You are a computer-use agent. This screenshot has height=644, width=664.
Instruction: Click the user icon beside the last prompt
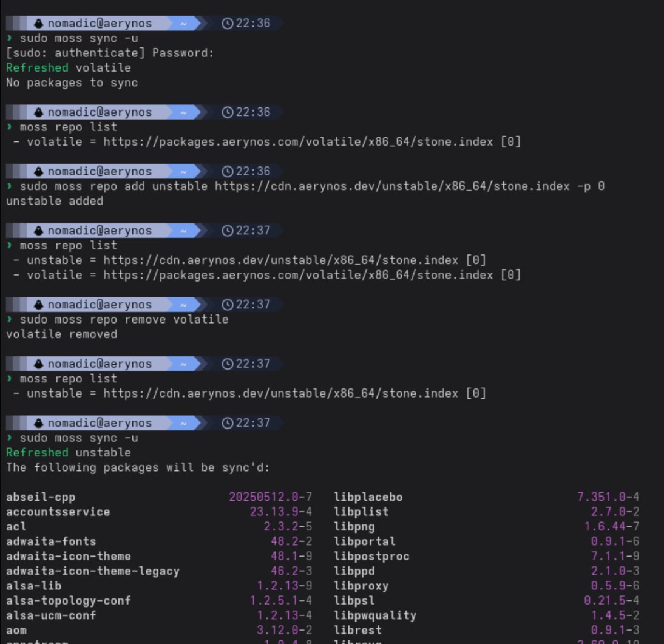(x=37, y=422)
